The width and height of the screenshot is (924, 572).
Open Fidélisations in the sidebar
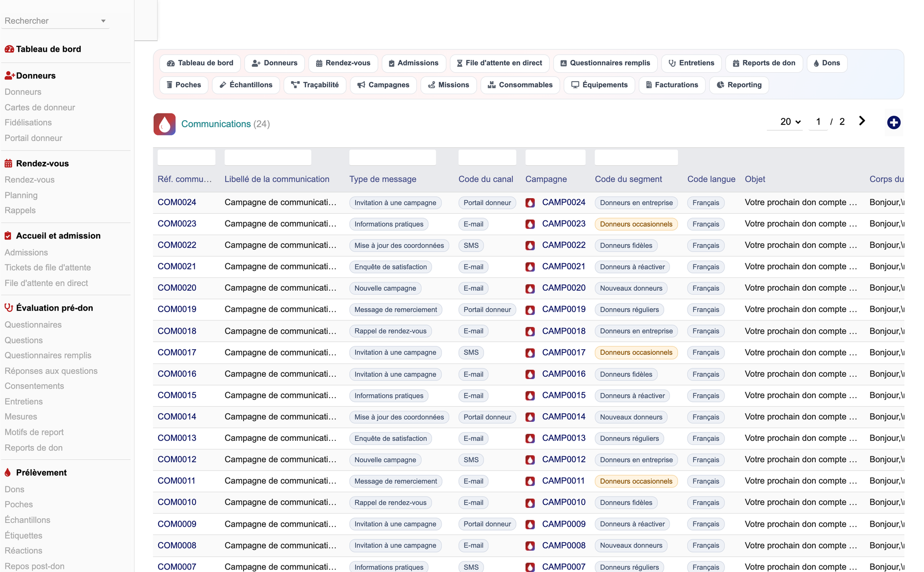[x=28, y=123]
